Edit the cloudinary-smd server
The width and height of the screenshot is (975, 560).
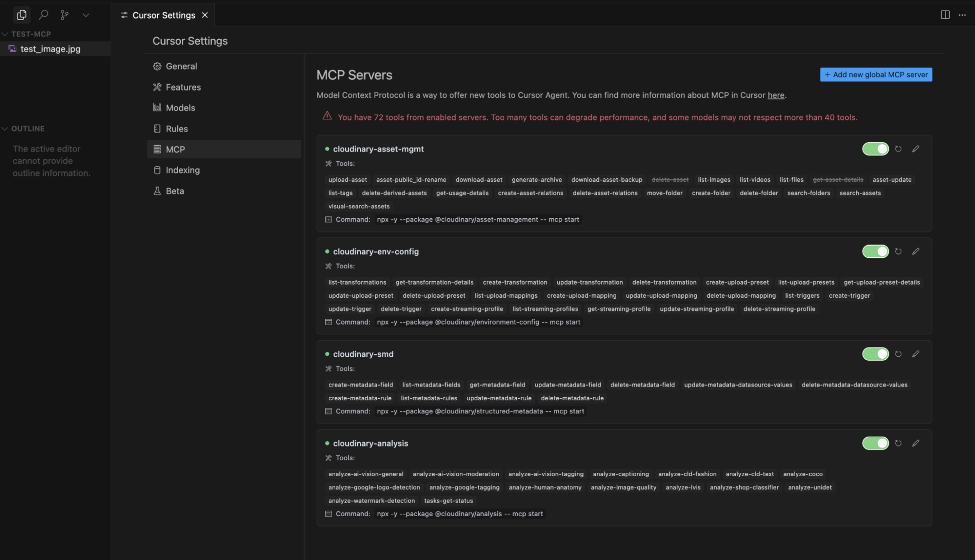[915, 354]
